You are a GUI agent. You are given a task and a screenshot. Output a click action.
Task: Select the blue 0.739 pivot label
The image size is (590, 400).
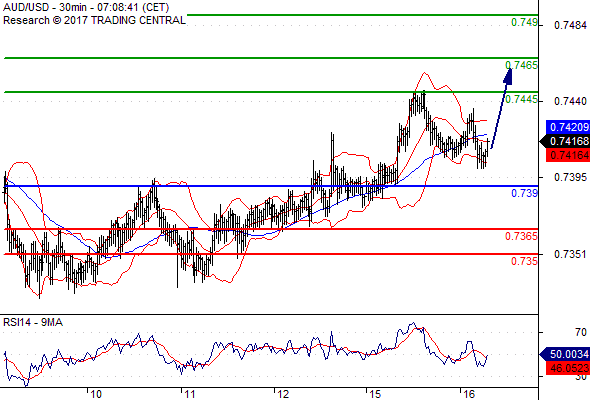pyautogui.click(x=524, y=193)
